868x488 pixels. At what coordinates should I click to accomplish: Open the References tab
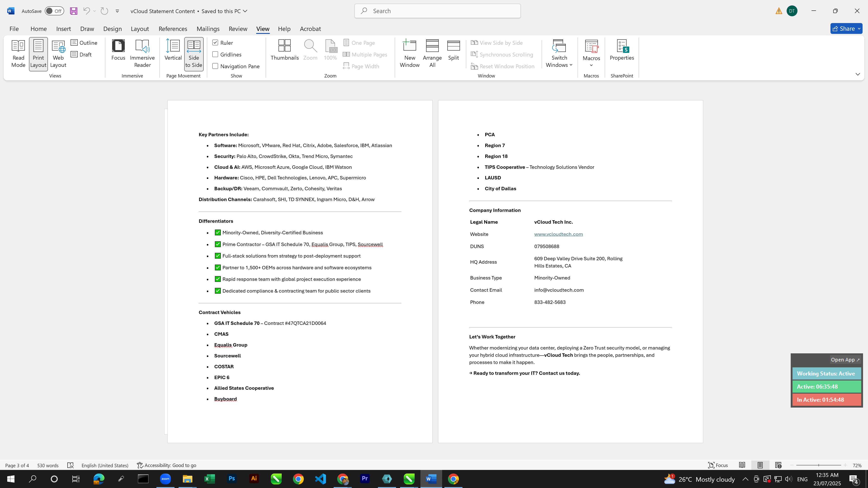pos(173,29)
